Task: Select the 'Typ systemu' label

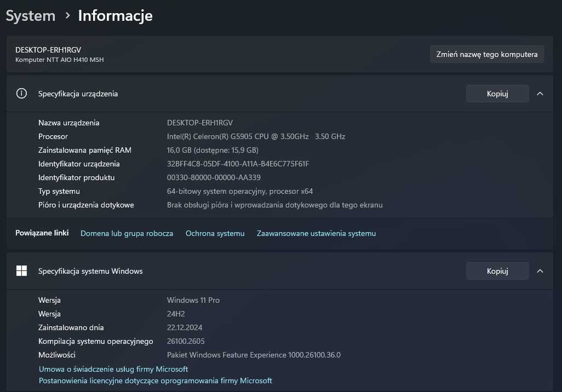Action: [59, 191]
